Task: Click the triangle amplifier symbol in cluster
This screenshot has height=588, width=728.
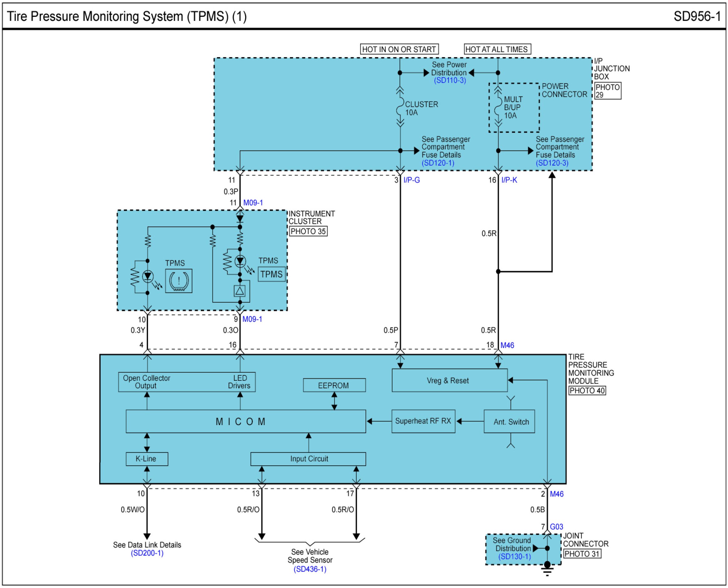Action: pos(240,291)
